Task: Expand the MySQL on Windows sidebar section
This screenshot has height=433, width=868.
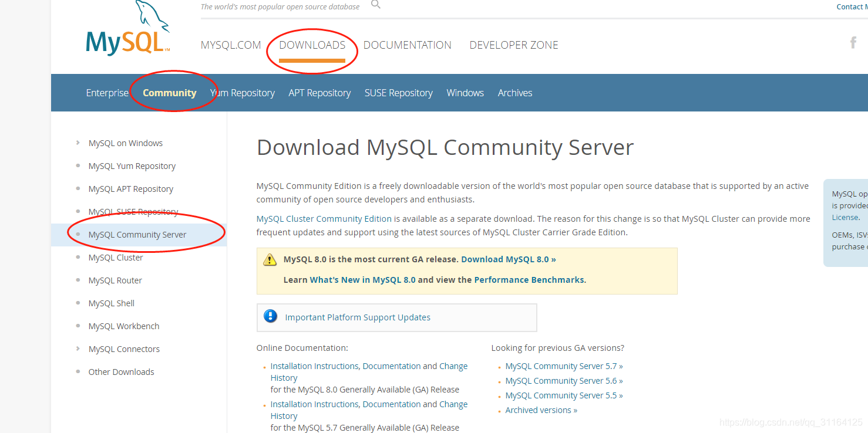Action: 125,143
